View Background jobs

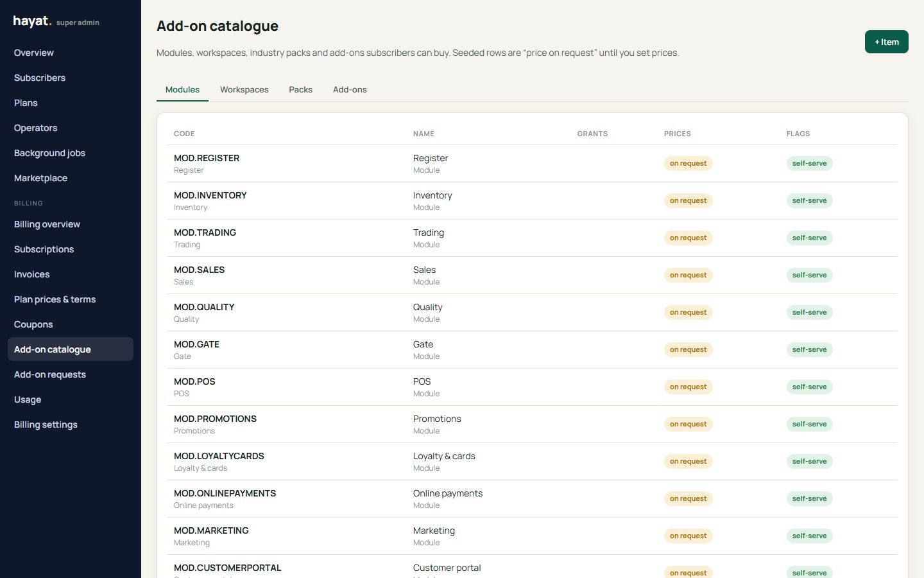click(71, 153)
